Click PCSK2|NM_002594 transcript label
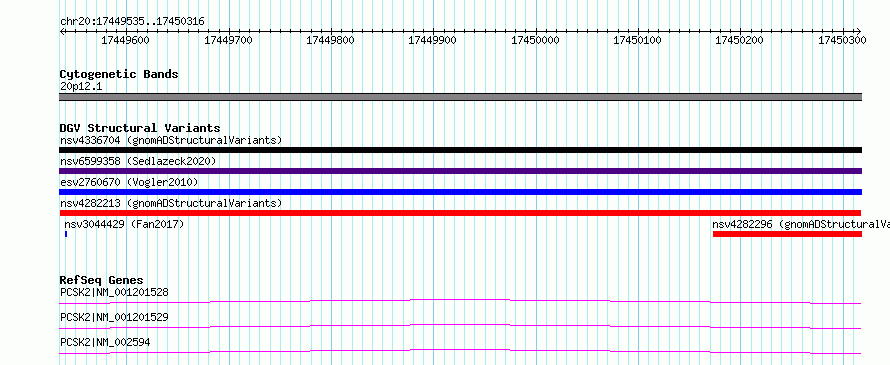Screen dimensions: 890x365 point(105,342)
